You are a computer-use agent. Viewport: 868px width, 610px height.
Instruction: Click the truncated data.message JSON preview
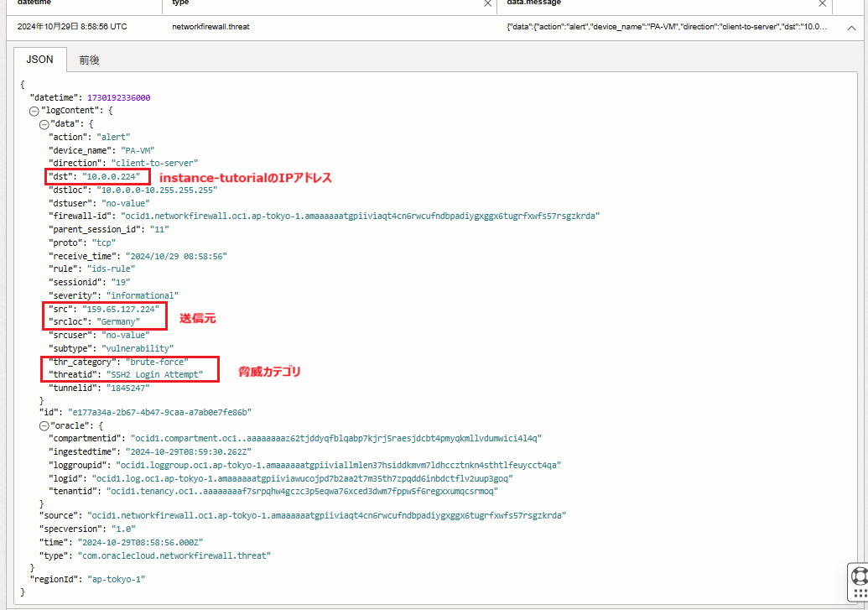click(x=667, y=27)
